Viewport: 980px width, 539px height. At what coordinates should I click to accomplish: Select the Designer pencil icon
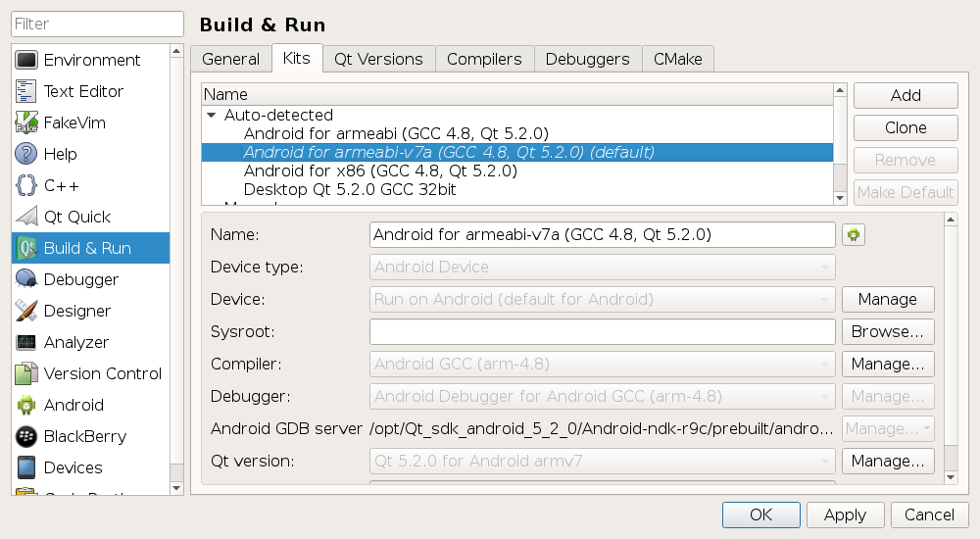26,311
